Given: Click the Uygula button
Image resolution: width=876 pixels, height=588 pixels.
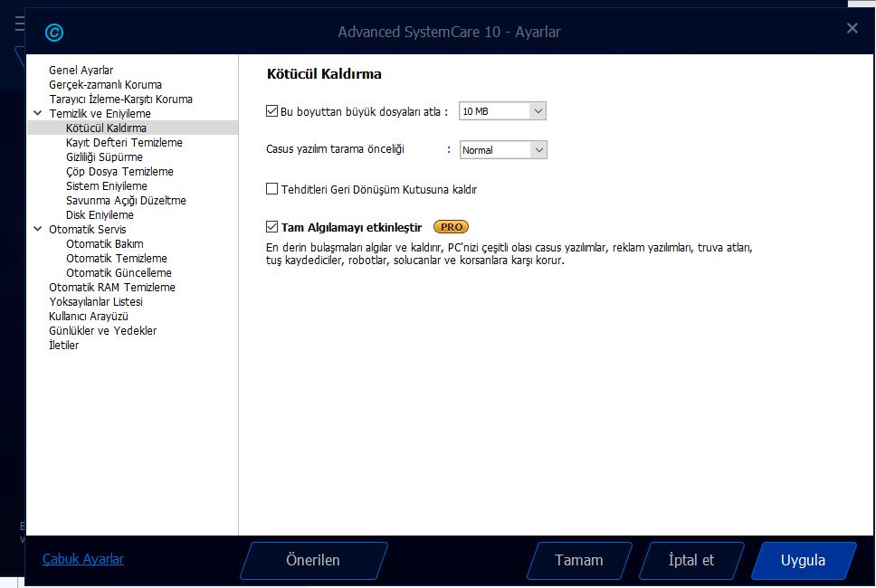Looking at the screenshot, I should (803, 560).
